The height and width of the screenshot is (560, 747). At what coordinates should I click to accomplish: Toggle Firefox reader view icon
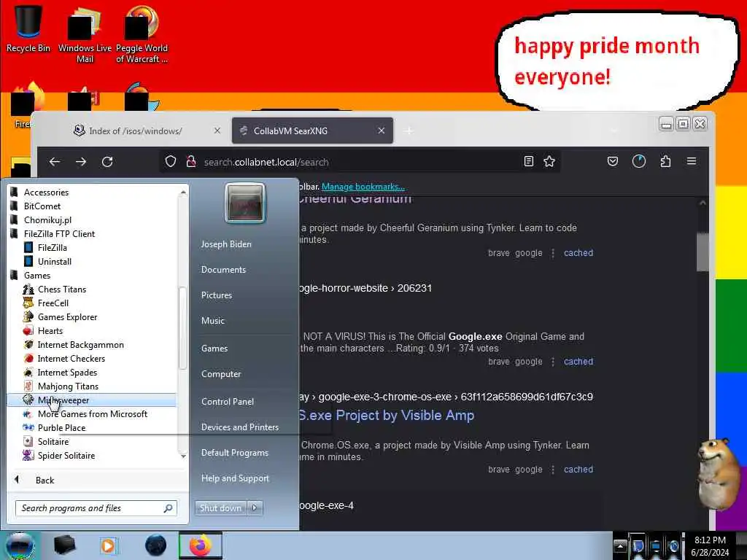(x=529, y=161)
